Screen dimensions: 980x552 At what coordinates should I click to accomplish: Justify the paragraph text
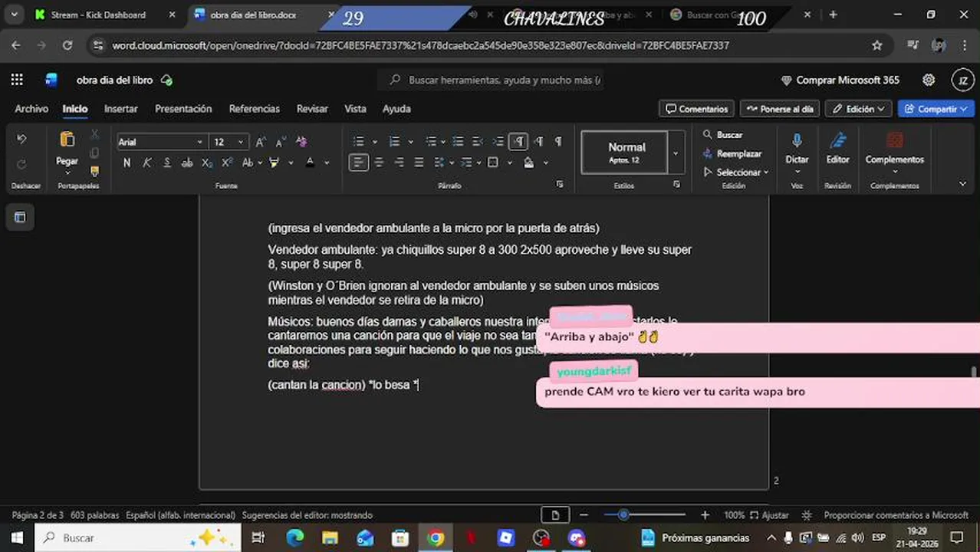point(419,163)
